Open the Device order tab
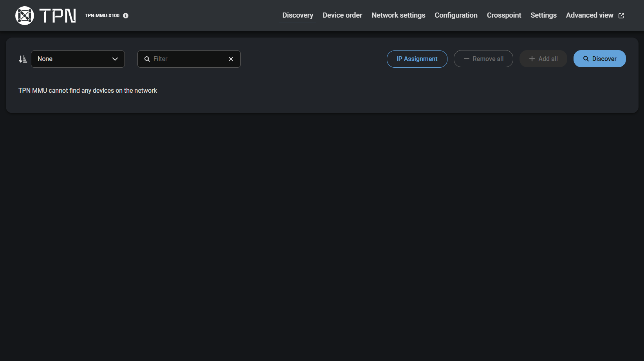This screenshot has width=644, height=361. pos(342,15)
